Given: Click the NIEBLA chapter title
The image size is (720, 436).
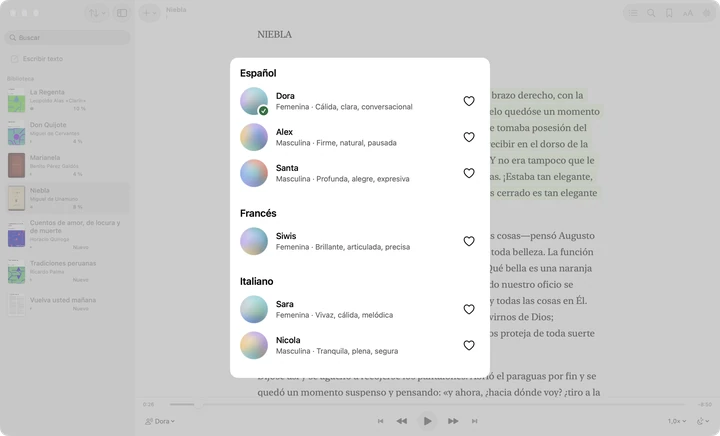Looking at the screenshot, I should coord(274,34).
